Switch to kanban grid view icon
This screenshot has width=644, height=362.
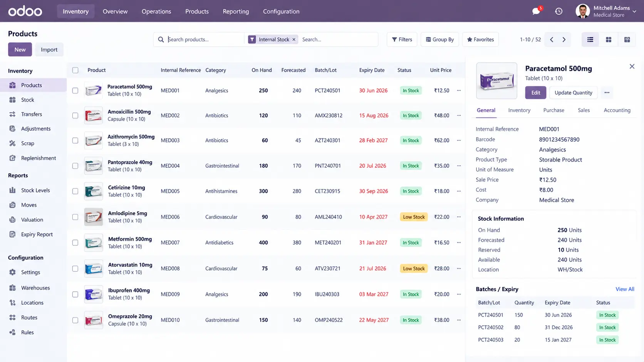click(609, 39)
